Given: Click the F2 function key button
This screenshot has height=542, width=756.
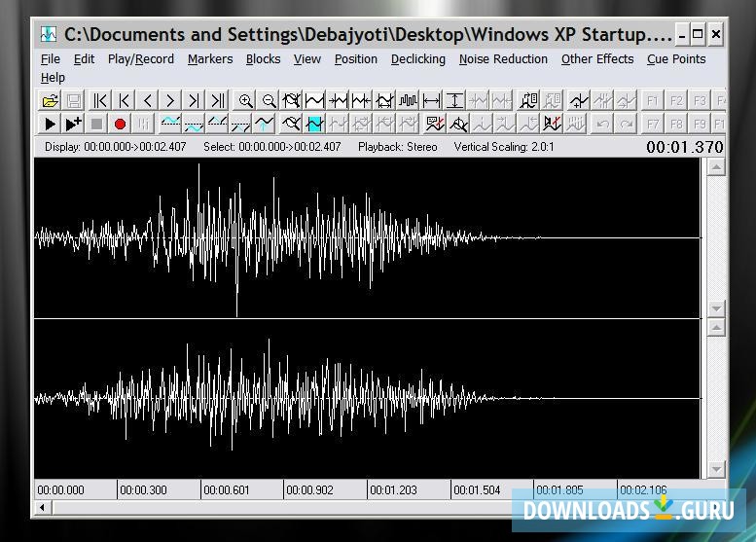Looking at the screenshot, I should 676,101.
